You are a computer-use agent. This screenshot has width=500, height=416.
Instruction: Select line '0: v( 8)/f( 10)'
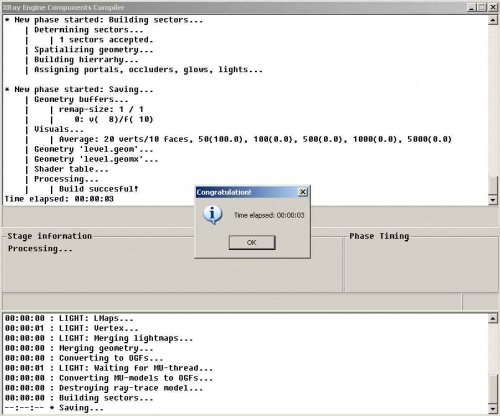113,119
